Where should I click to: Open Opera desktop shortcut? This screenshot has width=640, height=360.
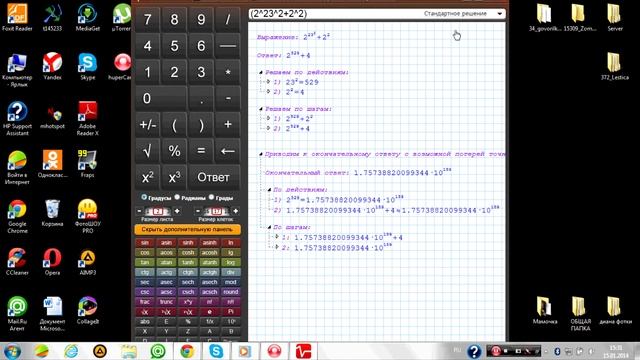[52, 262]
